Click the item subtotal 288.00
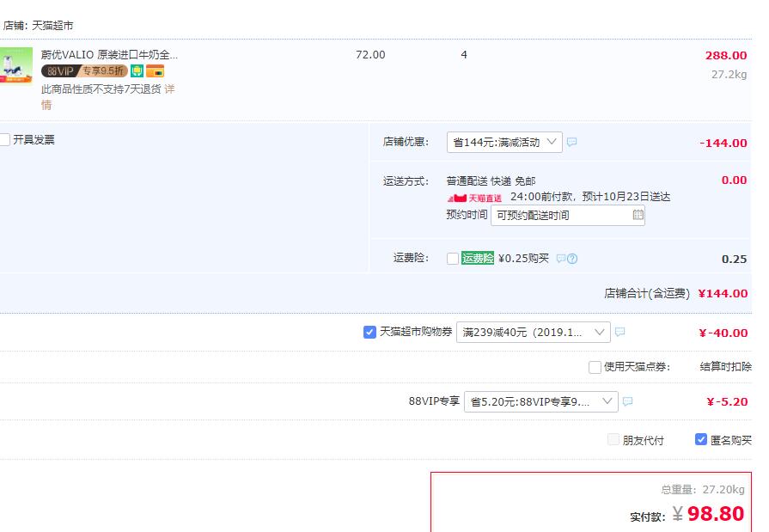Screen dimensions: 769x532 [x=726, y=56]
